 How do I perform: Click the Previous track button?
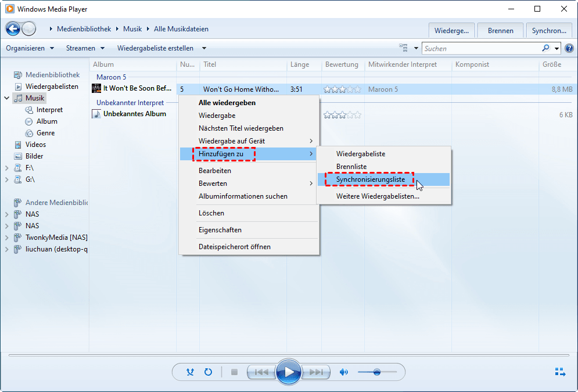261,372
